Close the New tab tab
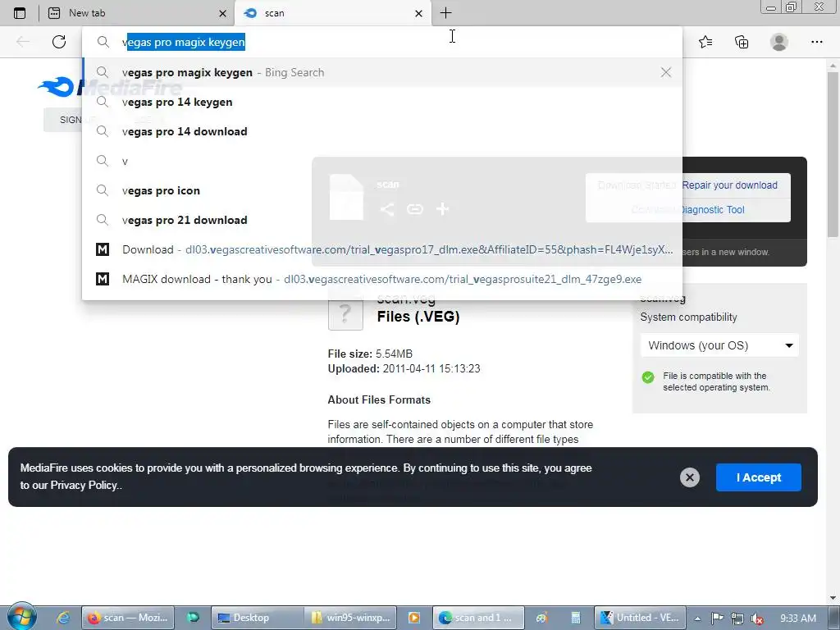Viewport: 840px width, 630px height. click(x=222, y=13)
